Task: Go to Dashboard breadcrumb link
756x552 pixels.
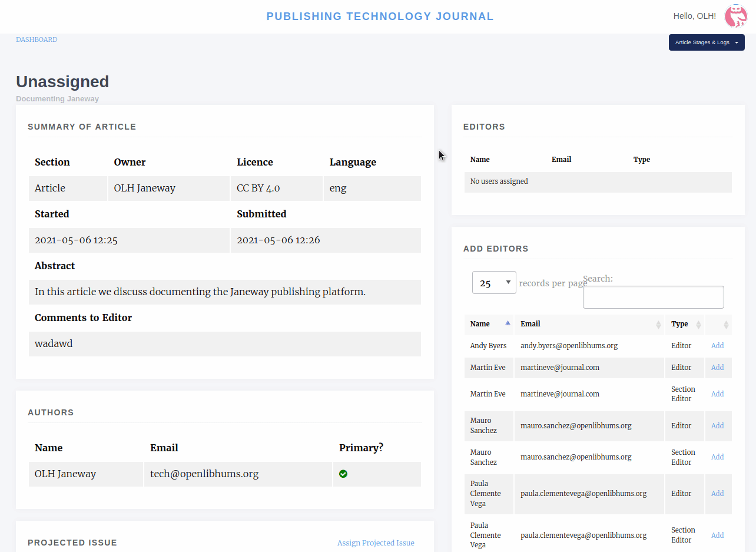Action: pos(37,39)
